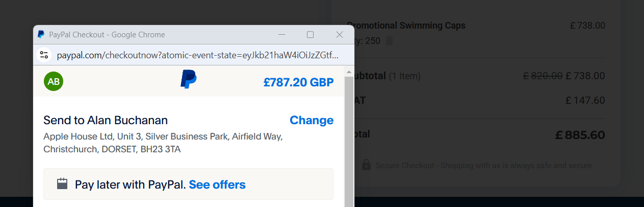
Task: Close the PayPal Checkout popup window
Action: pyautogui.click(x=340, y=35)
